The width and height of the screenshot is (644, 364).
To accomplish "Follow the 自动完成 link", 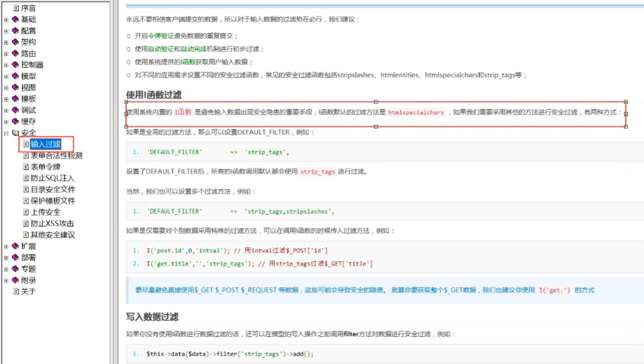I will [x=194, y=49].
